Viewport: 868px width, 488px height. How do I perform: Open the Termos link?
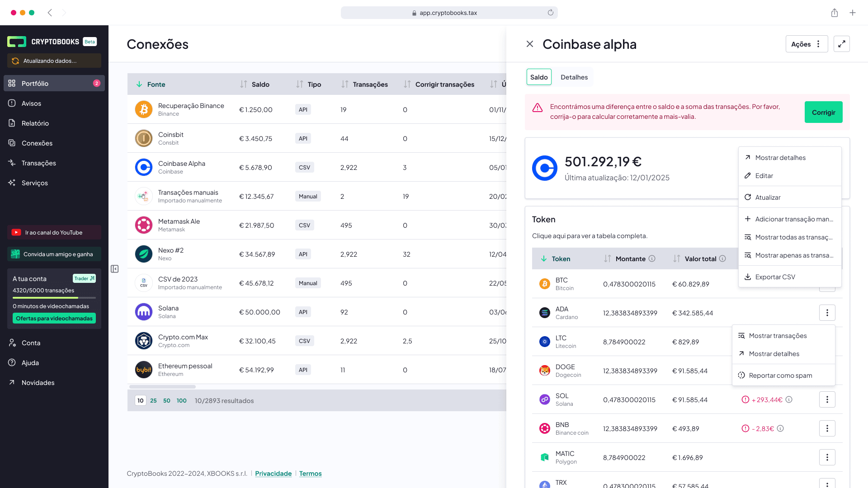(x=310, y=473)
